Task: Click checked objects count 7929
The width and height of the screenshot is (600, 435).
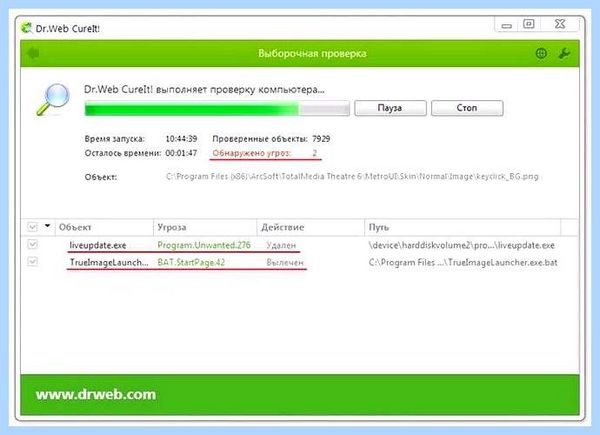Action: (321, 138)
